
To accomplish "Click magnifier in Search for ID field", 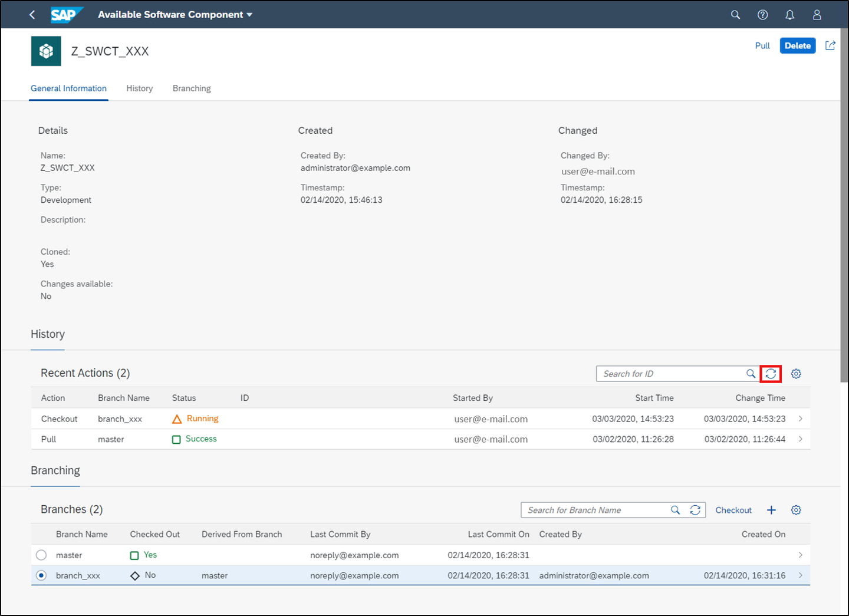I will tap(751, 374).
